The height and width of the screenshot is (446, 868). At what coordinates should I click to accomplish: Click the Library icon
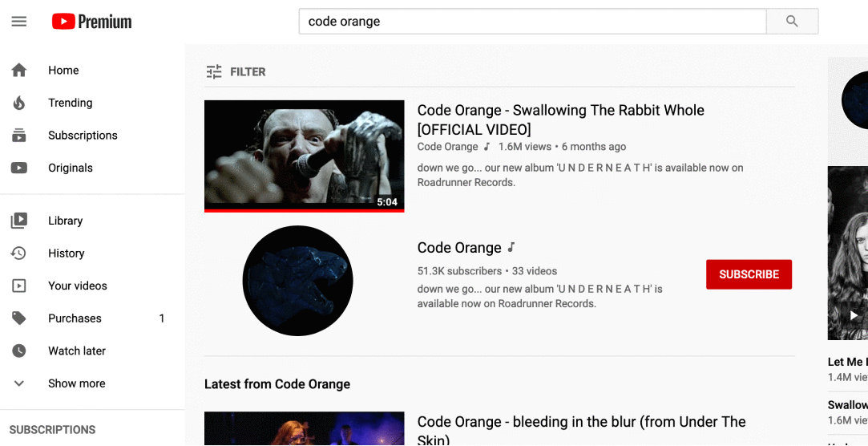coord(18,221)
